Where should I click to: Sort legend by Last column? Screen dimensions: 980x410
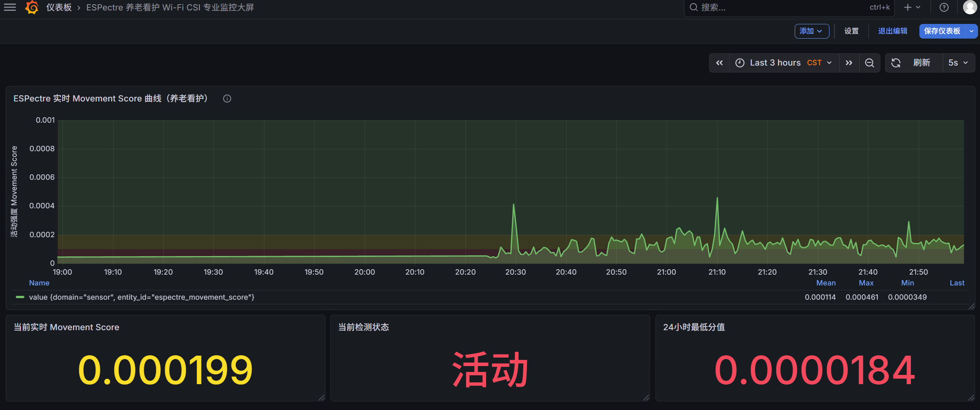pos(957,283)
